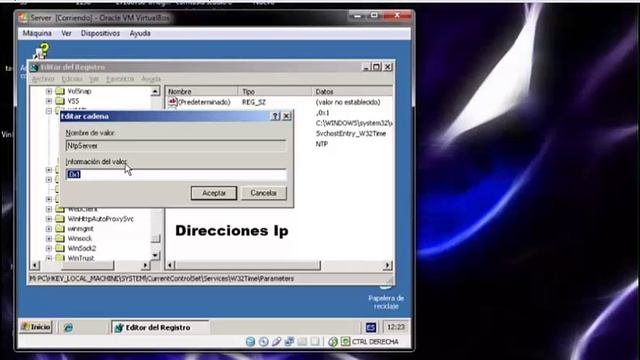
Task: Click the C:\WINDOWS\system32 data value
Action: point(354,123)
